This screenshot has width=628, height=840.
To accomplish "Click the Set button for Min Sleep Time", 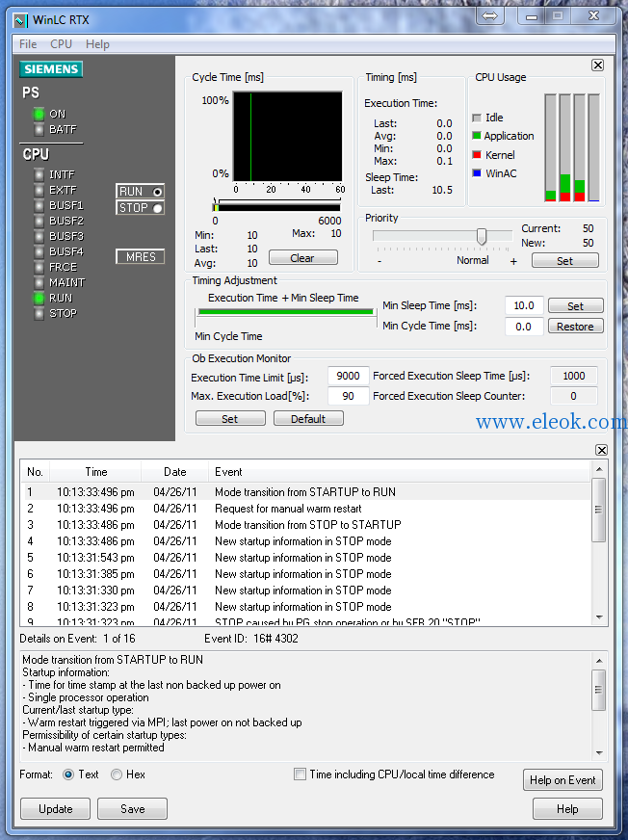I will click(x=575, y=306).
